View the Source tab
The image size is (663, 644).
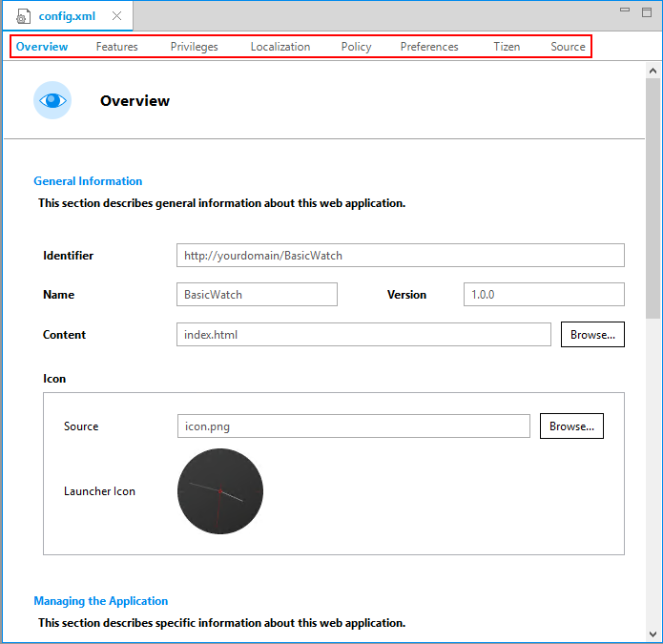point(568,47)
